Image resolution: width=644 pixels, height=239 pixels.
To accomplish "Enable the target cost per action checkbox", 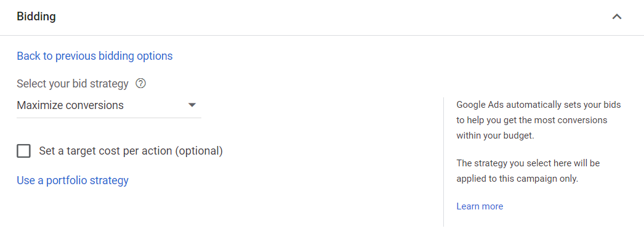I will [23, 151].
